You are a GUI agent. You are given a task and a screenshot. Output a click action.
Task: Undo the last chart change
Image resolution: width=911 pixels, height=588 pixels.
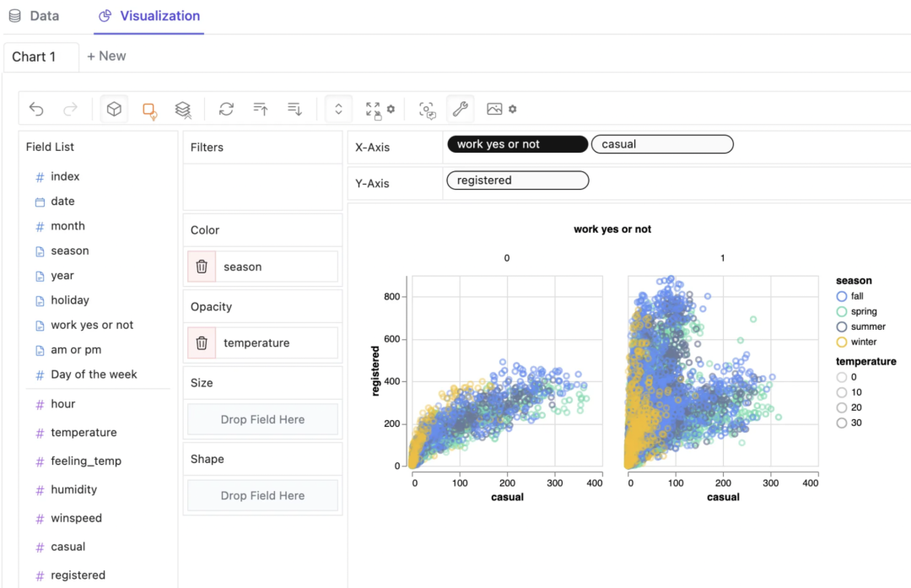tap(36, 109)
